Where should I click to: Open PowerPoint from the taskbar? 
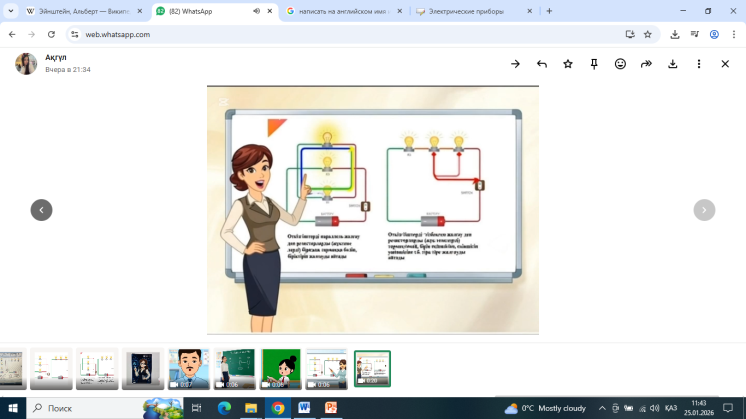click(x=331, y=408)
